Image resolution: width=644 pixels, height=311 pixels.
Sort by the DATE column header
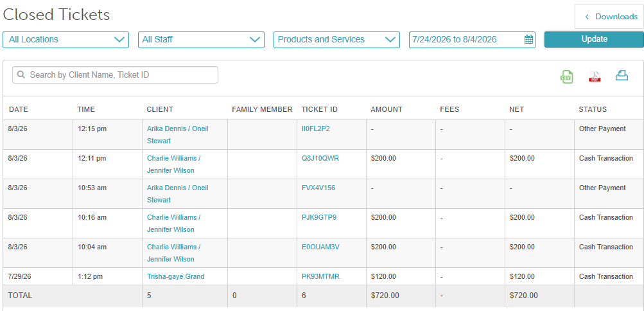(x=19, y=109)
